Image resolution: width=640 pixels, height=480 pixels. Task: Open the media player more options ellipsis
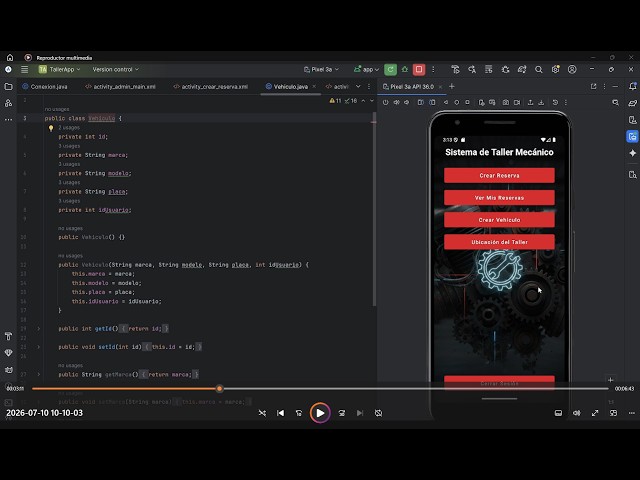[631, 413]
